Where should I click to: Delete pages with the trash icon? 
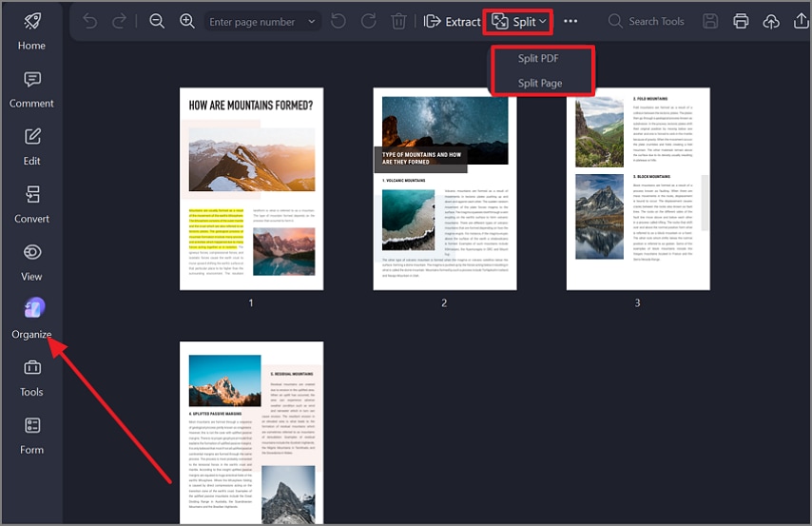(x=398, y=21)
